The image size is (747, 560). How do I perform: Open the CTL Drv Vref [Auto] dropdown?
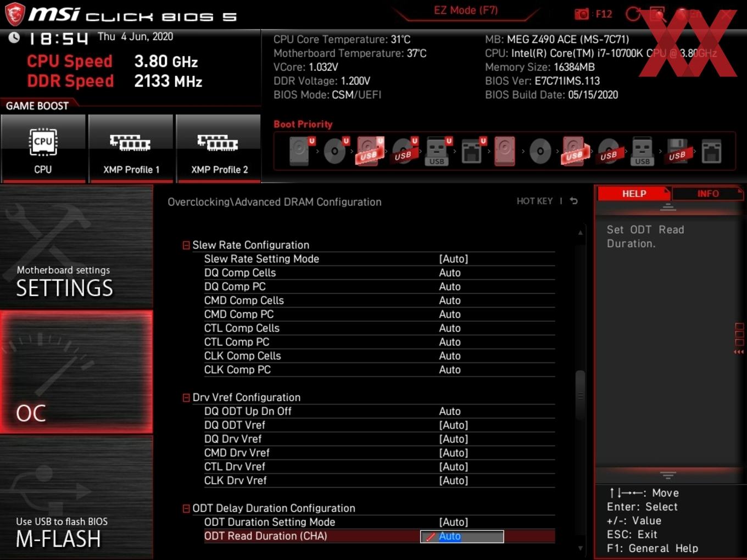(x=454, y=467)
